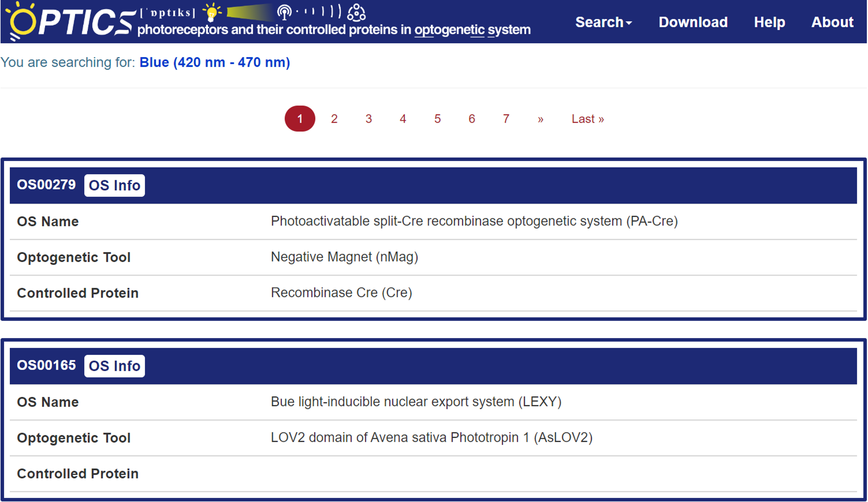Click the next page » arrow
Viewport: 868px width, 502px height.
540,119
